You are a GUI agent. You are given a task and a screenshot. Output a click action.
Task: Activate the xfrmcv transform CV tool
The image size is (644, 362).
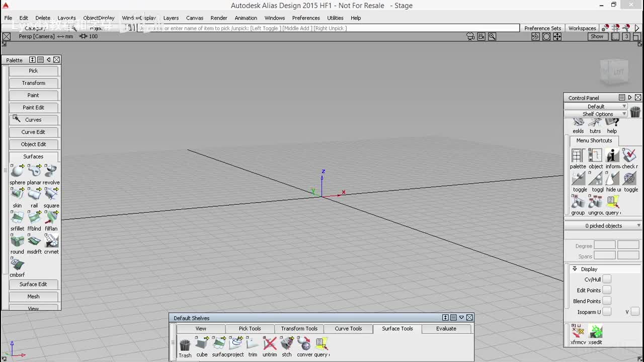578,331
